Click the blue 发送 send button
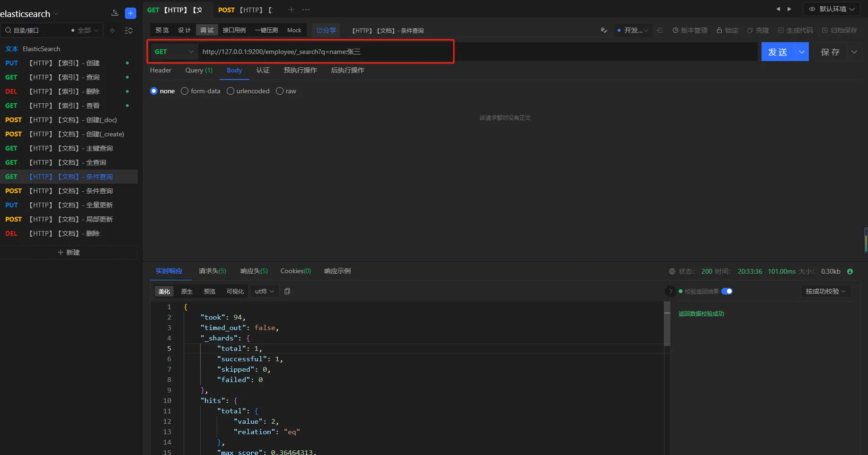 (778, 52)
